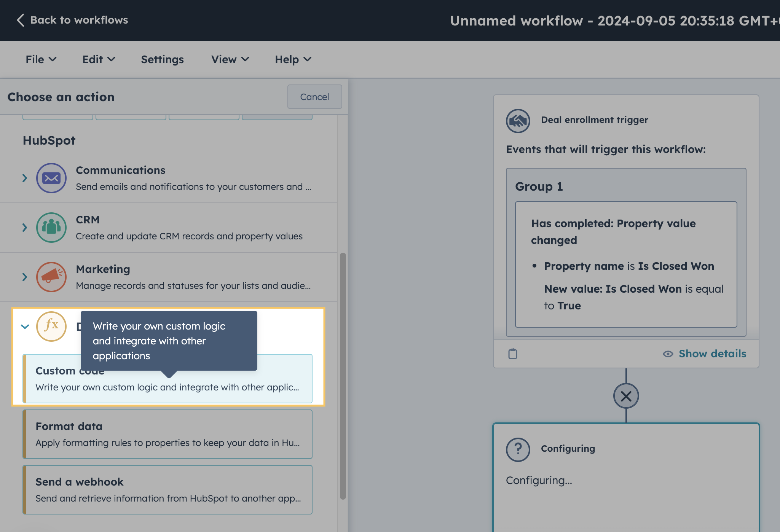Click the workflow name title
Viewport: 780px width, 532px height.
(614, 21)
